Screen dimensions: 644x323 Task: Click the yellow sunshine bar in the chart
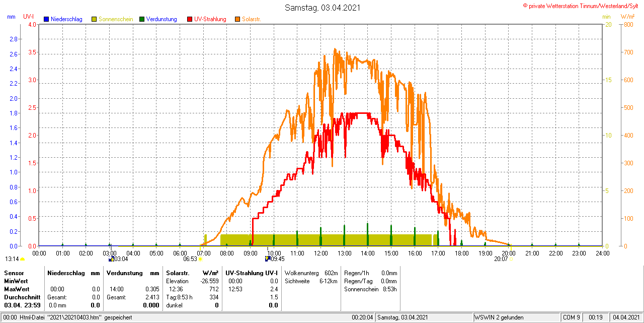click(326, 240)
